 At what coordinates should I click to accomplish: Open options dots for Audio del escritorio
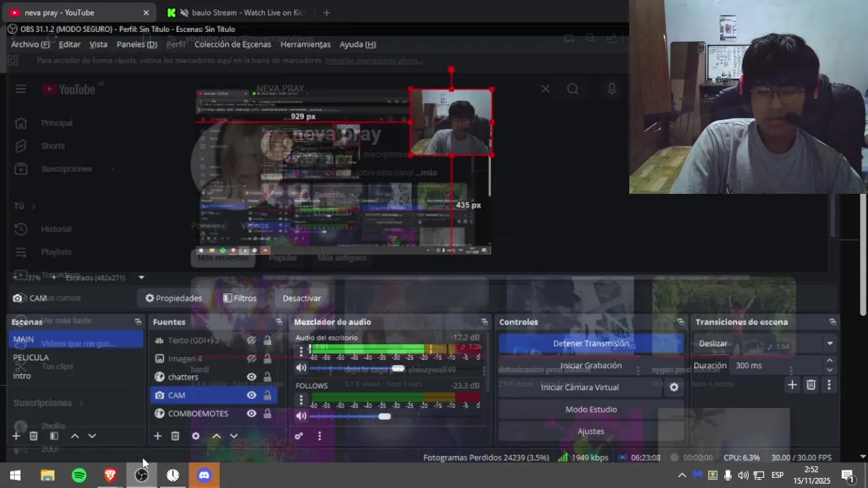301,351
